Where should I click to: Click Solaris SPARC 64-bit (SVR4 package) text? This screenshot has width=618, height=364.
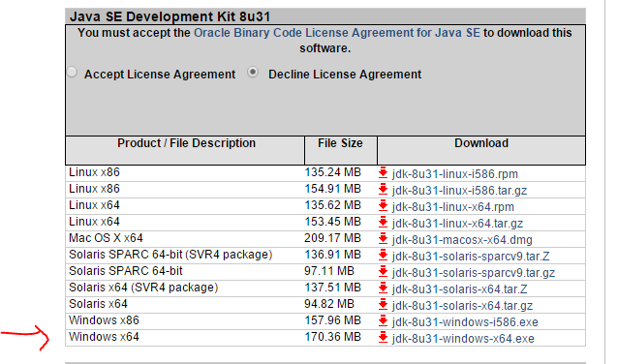point(170,255)
